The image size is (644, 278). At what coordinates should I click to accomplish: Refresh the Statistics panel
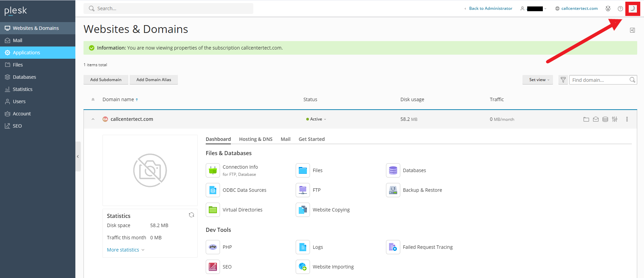pyautogui.click(x=191, y=215)
